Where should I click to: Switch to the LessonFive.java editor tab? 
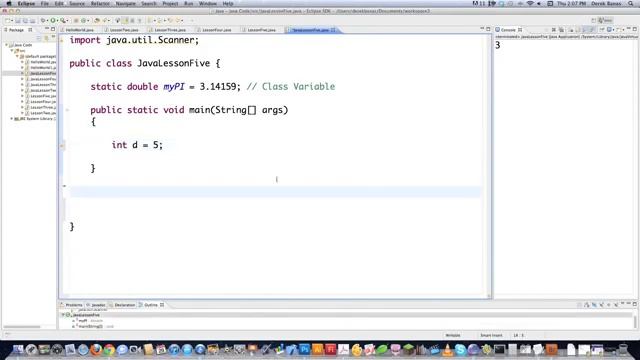click(261, 30)
